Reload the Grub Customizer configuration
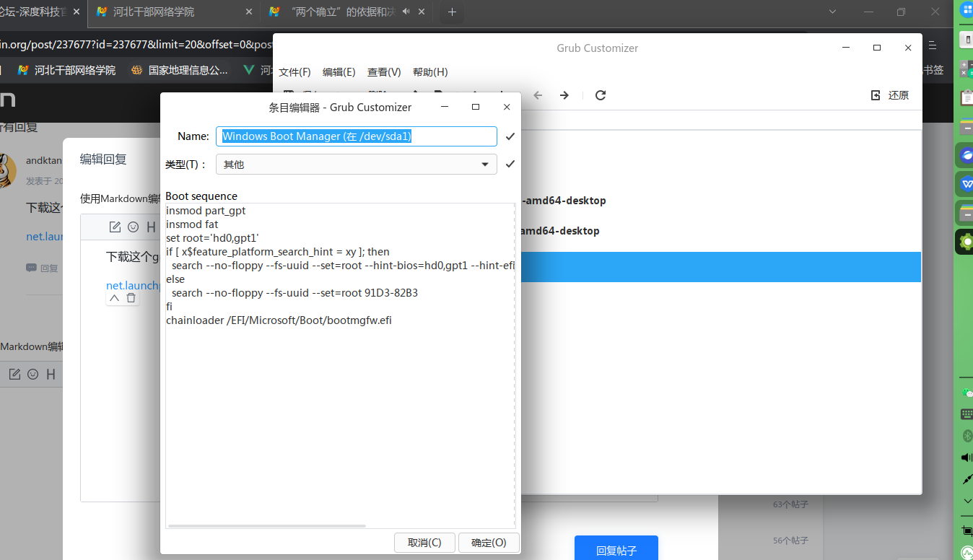This screenshot has width=973, height=560. [x=601, y=95]
